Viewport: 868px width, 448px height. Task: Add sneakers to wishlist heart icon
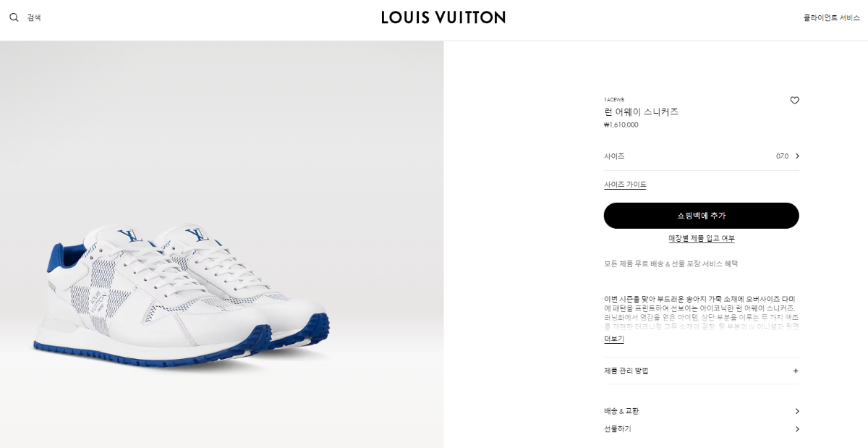tap(794, 101)
